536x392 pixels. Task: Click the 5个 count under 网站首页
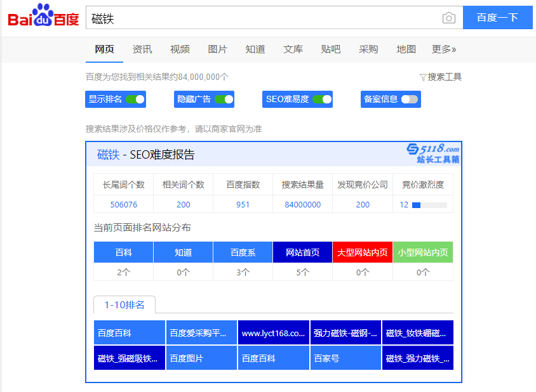pos(302,272)
